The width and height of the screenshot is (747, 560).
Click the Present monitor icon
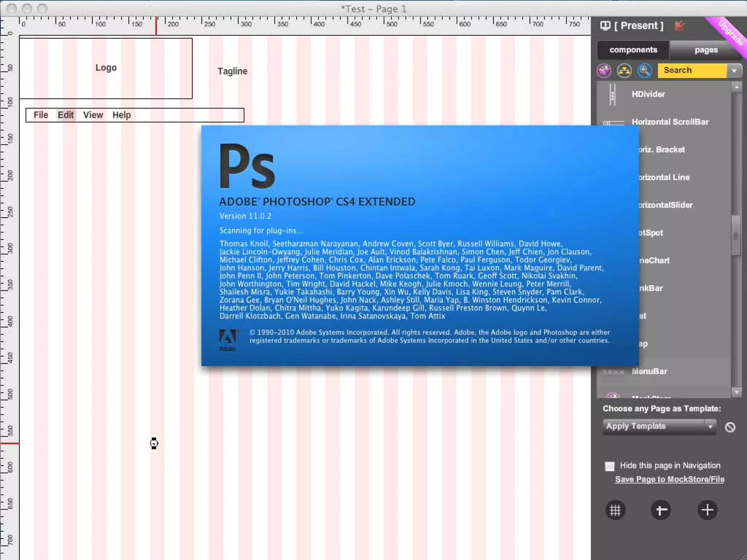pyautogui.click(x=605, y=26)
